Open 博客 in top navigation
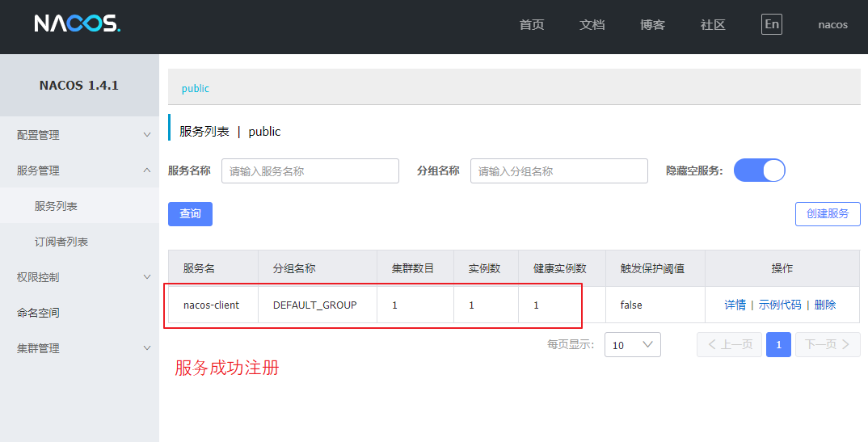This screenshot has height=442, width=868. (652, 25)
